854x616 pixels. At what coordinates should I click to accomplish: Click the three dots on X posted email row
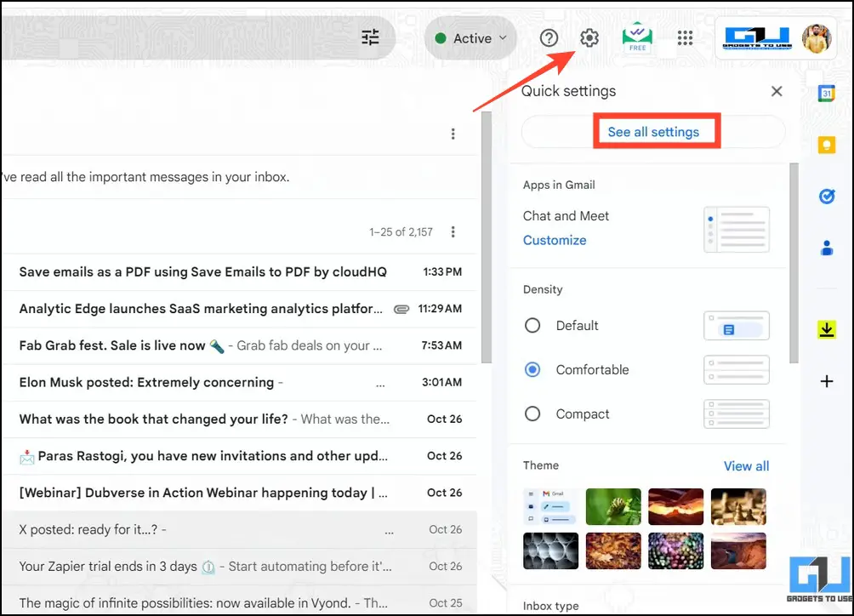tap(389, 533)
